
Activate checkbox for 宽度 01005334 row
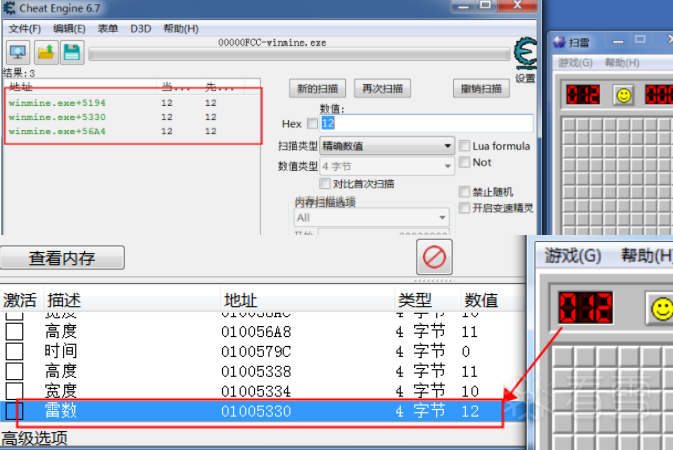pos(14,391)
